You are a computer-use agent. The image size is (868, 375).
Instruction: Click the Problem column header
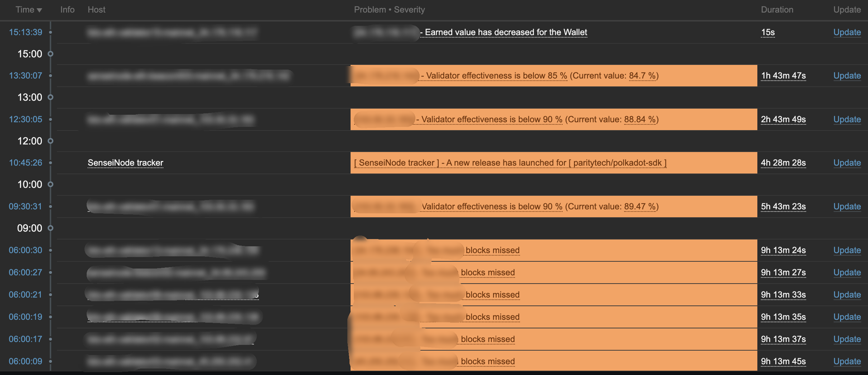point(370,10)
